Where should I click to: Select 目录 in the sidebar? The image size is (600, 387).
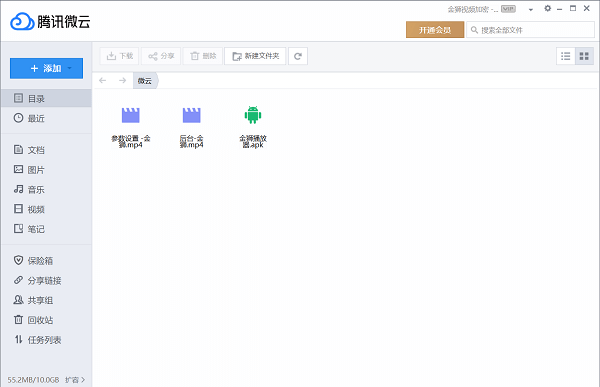click(x=46, y=98)
